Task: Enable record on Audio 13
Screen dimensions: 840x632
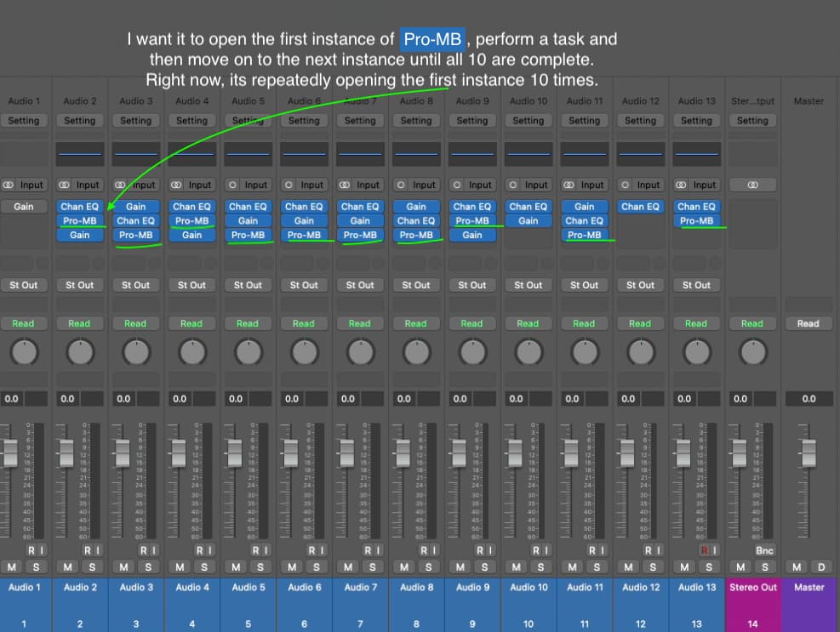Action: coord(705,550)
